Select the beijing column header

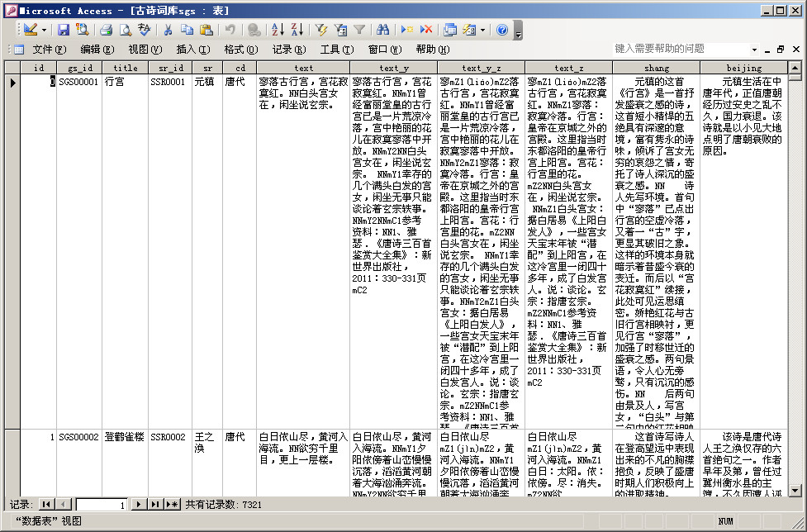(x=743, y=68)
